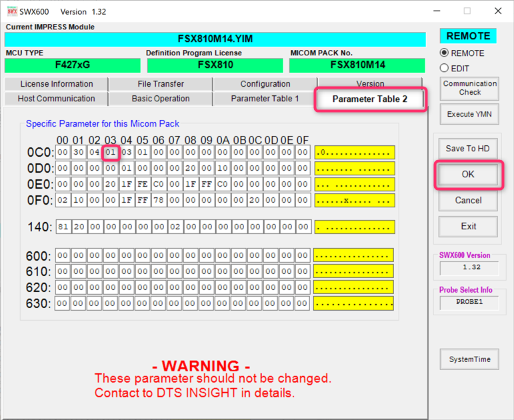The width and height of the screenshot is (514, 420).
Task: Click the yellow ASCII field for row 140
Action: pos(355,227)
